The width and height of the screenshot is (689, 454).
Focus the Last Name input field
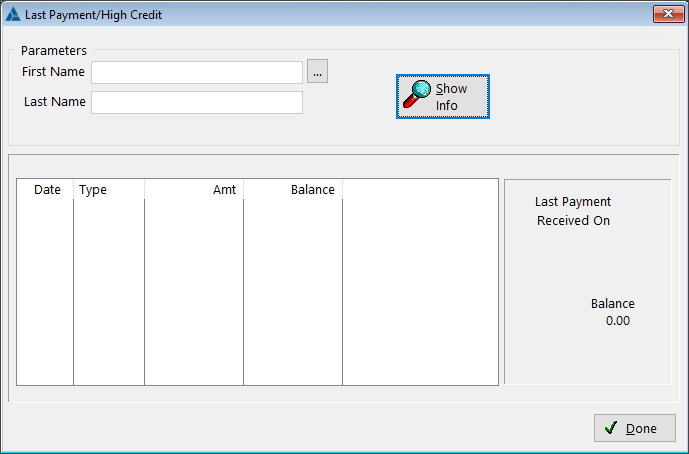pos(197,102)
